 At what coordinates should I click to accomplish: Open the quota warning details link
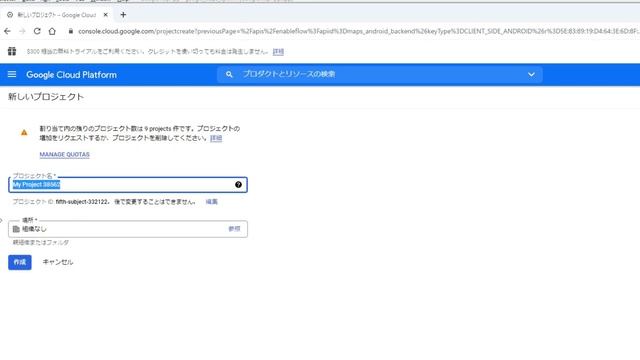point(216,138)
